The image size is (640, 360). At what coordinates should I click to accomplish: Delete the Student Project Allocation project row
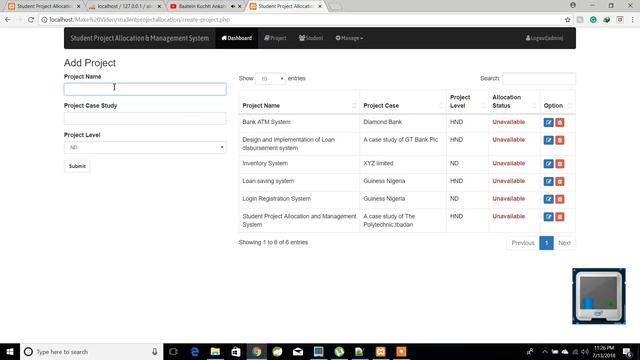(560, 217)
